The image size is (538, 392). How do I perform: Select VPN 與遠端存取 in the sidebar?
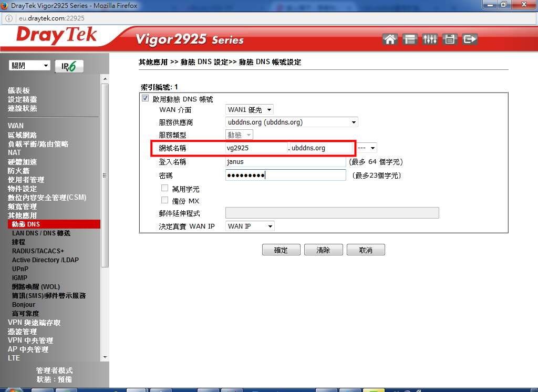[34, 323]
